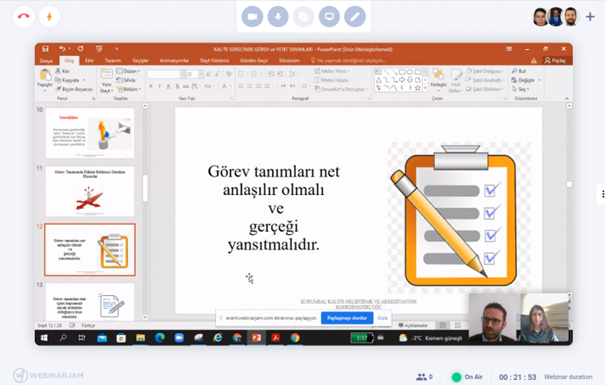Viewport: 605px width, 385px height.
Task: Open the pencil annotation tool
Action: pos(355,17)
